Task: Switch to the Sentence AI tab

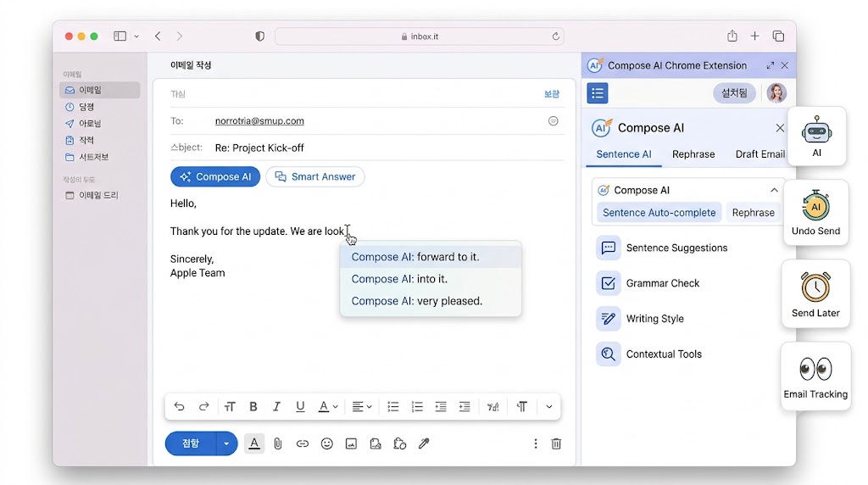Action: point(624,154)
